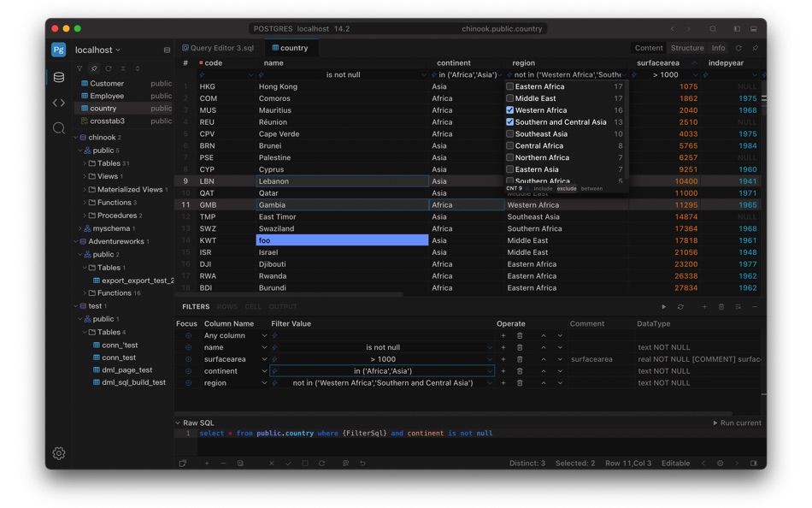The image size is (812, 508).
Task: Click the Pg Postgres connection logo
Action: (x=58, y=50)
